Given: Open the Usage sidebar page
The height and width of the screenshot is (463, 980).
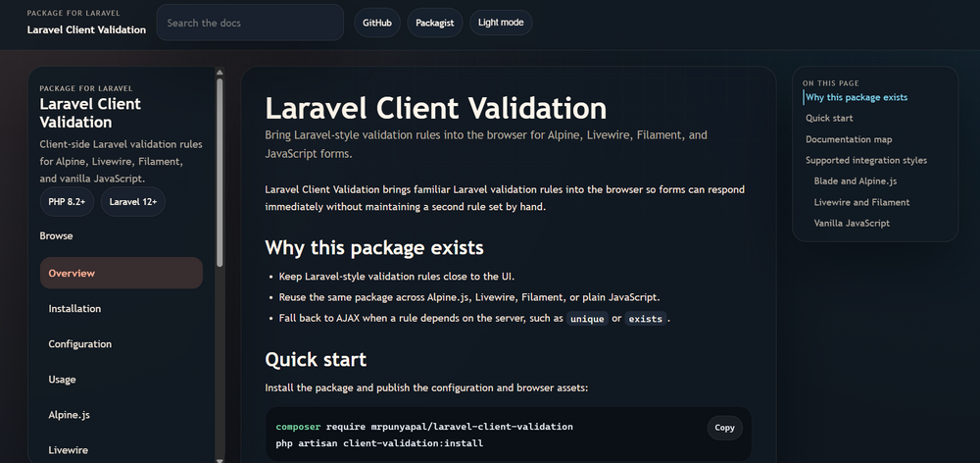Looking at the screenshot, I should click(x=122, y=380).
